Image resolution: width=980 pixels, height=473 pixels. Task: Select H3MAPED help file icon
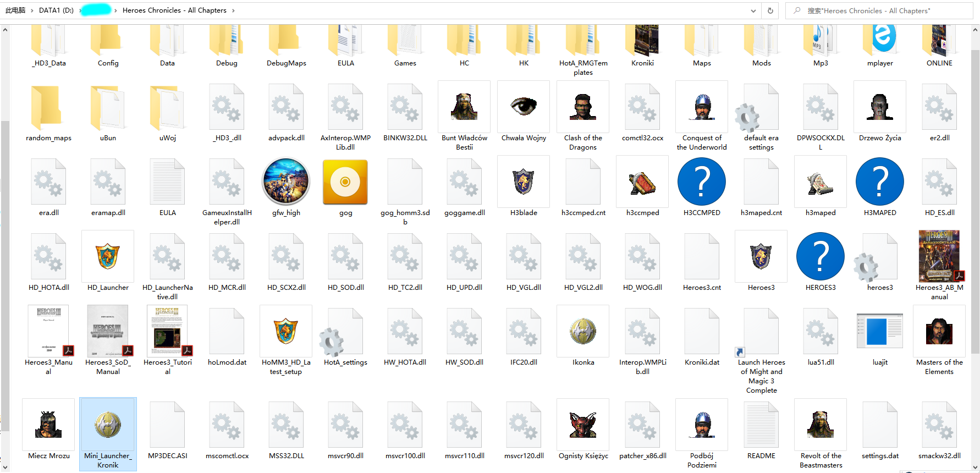click(x=880, y=182)
